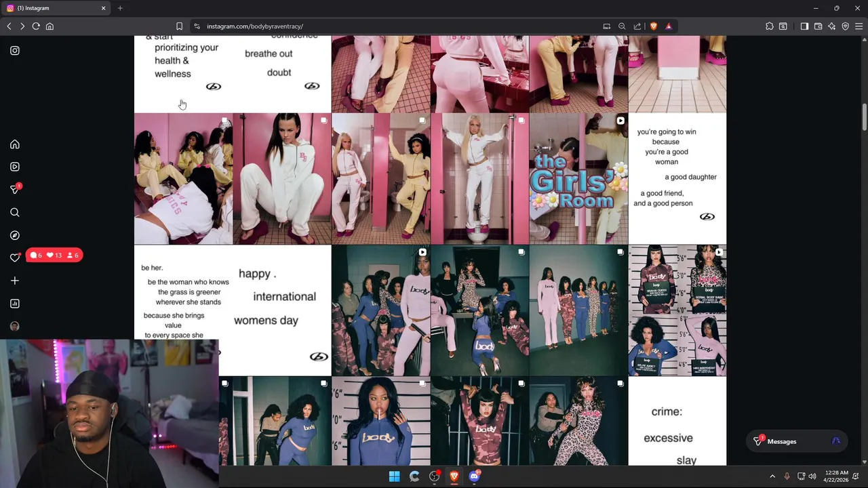868x488 pixels.
Task: Open the leopard-print jumpsuit pose post
Action: click(x=578, y=422)
